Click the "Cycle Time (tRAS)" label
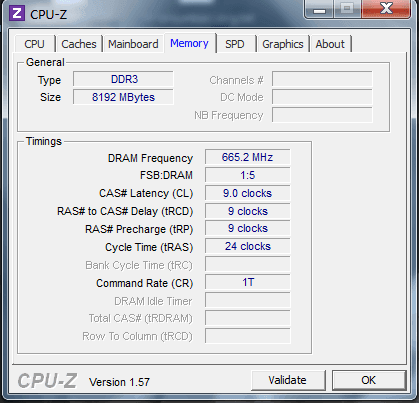 point(149,247)
